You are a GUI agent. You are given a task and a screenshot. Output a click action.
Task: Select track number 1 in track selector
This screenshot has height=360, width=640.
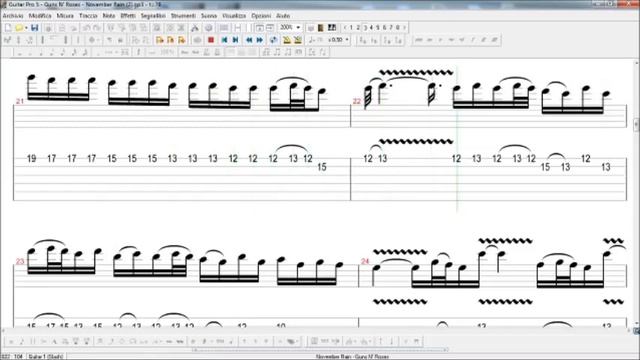click(x=351, y=28)
